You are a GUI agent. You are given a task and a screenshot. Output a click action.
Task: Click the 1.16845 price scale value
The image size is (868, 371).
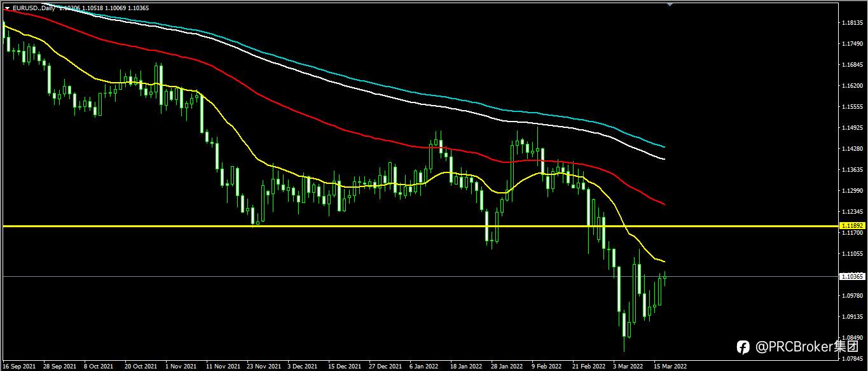851,65
